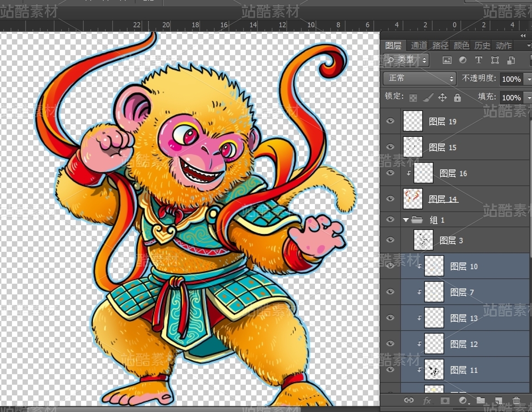Add layer mask icon
Screen dimensions: 532x412
(445, 401)
